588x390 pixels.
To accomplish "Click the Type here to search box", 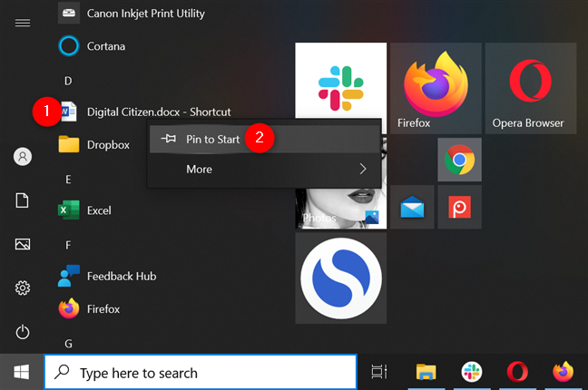I will (201, 373).
